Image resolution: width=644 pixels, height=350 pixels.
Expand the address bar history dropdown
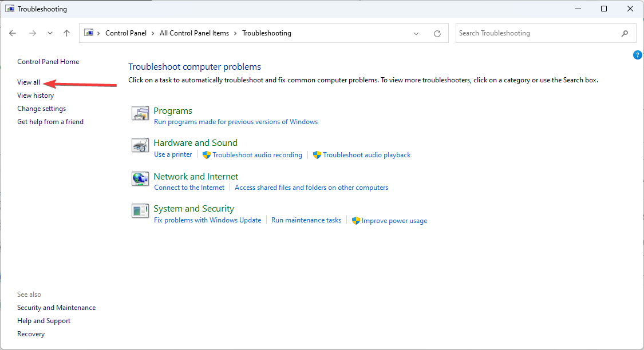[x=416, y=34]
